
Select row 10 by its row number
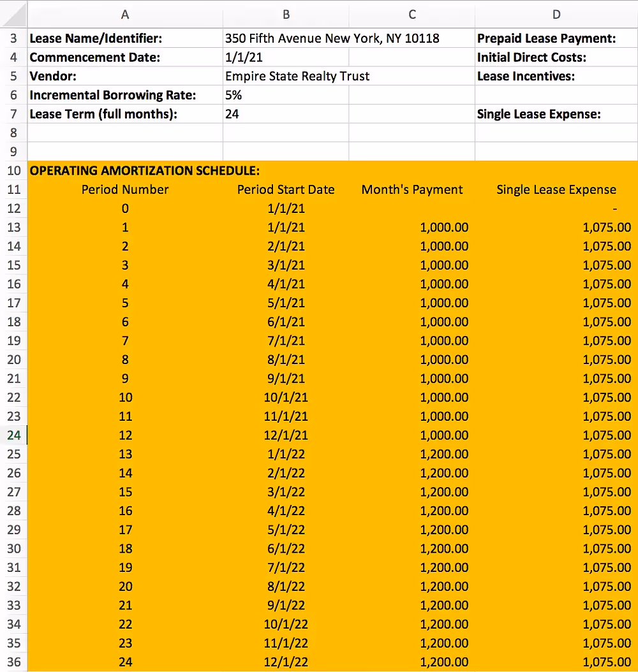pyautogui.click(x=13, y=170)
